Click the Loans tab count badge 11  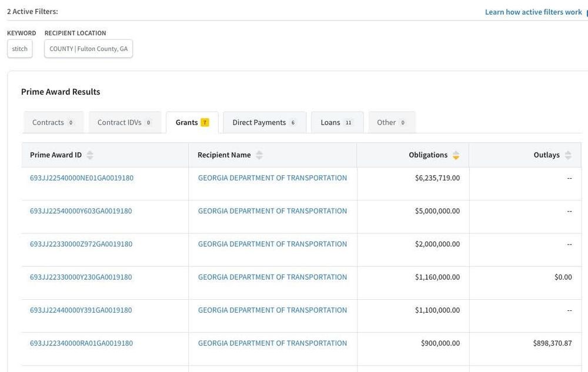[x=348, y=122]
